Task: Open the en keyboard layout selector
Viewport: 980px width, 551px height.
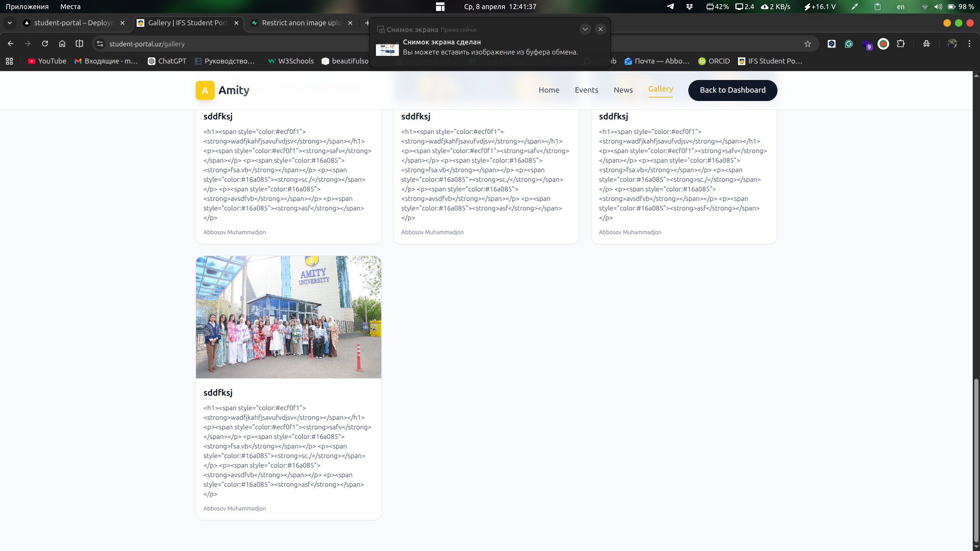Action: point(900,7)
